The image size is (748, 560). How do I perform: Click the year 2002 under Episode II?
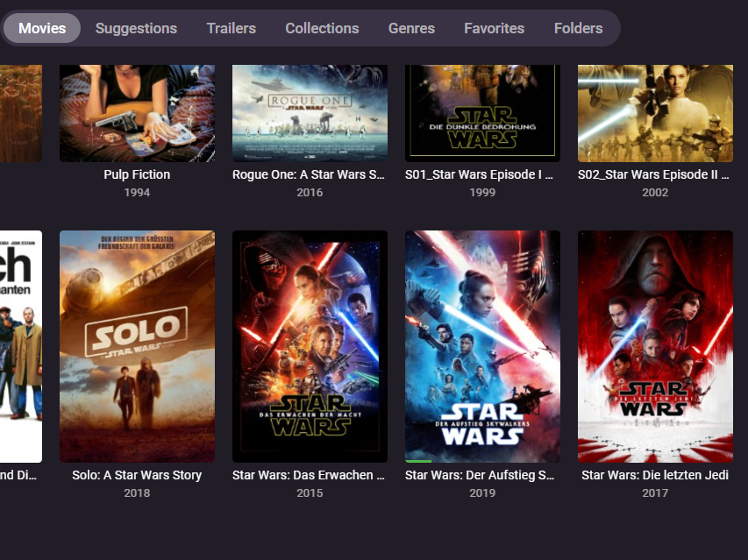coord(655,193)
